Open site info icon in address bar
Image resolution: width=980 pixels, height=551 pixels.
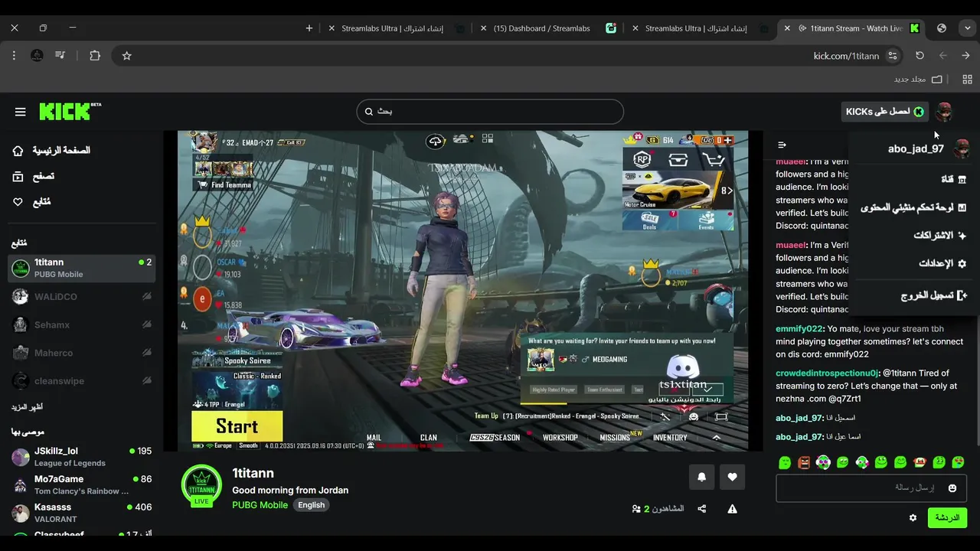[893, 56]
